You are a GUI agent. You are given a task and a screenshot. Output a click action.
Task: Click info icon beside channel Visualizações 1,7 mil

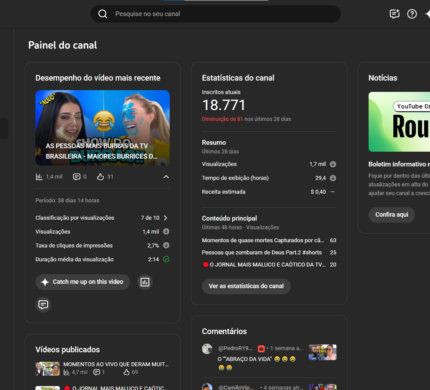[333, 164]
